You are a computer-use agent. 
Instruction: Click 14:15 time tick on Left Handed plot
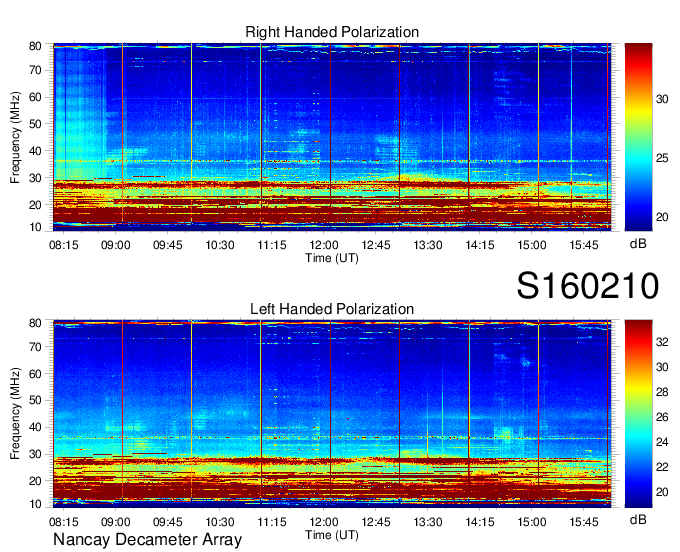tap(480, 522)
